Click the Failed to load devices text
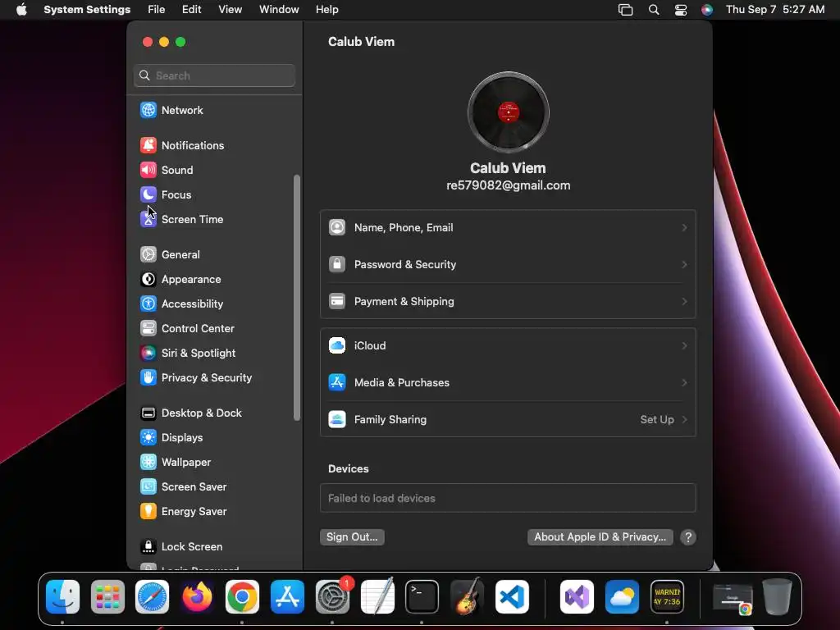The width and height of the screenshot is (840, 630). click(x=381, y=498)
